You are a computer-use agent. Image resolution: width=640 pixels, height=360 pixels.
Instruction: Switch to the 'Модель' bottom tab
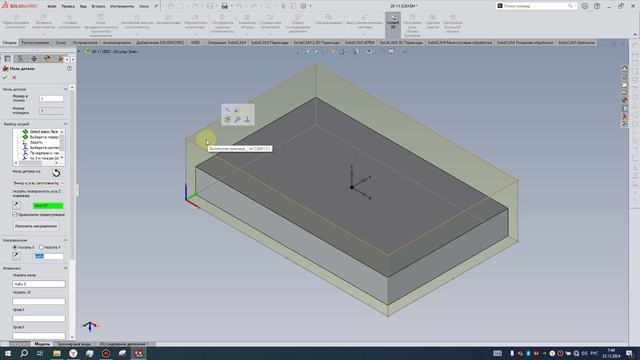click(42, 344)
